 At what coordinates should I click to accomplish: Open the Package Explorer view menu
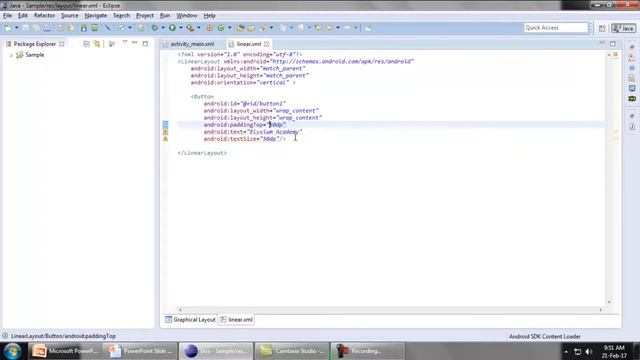(125, 43)
